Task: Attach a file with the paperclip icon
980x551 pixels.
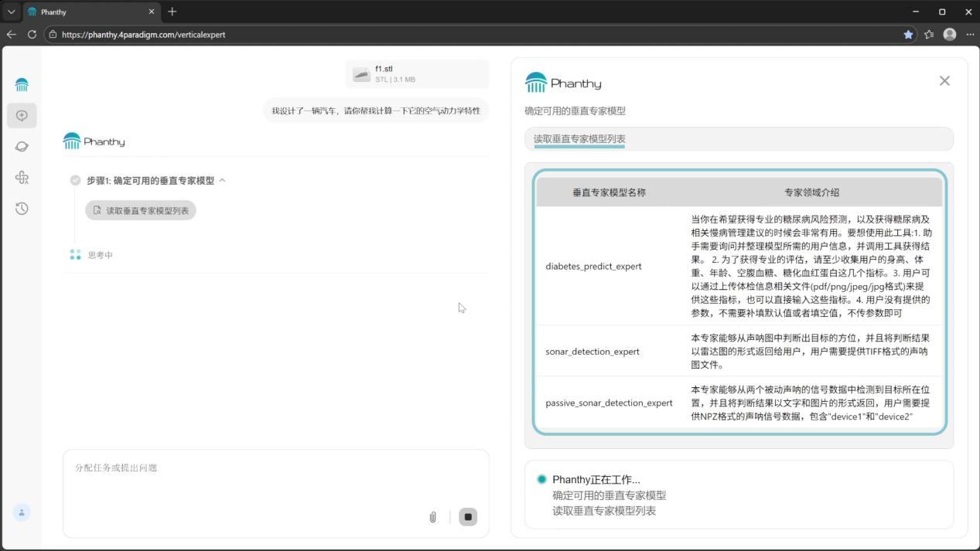Action: (432, 517)
